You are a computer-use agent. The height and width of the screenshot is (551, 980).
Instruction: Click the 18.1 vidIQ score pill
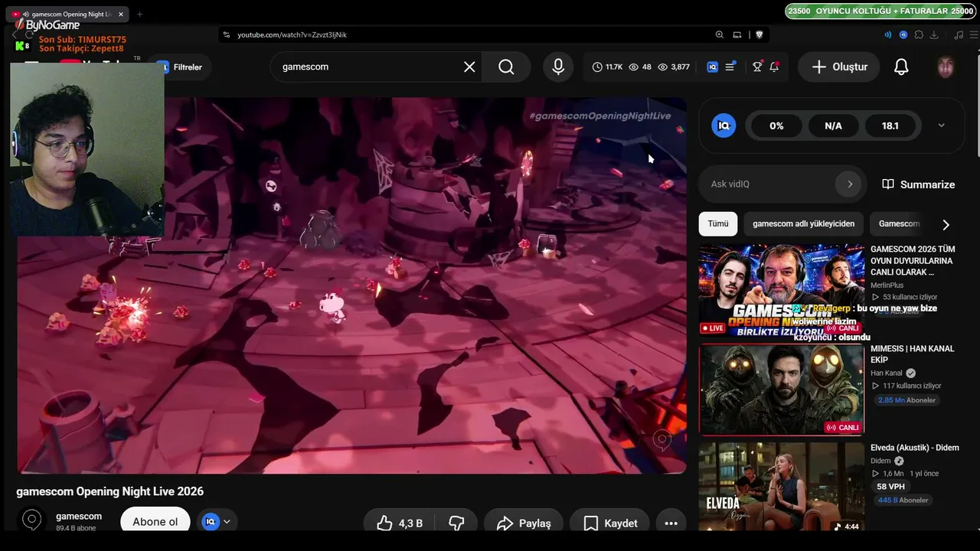890,126
